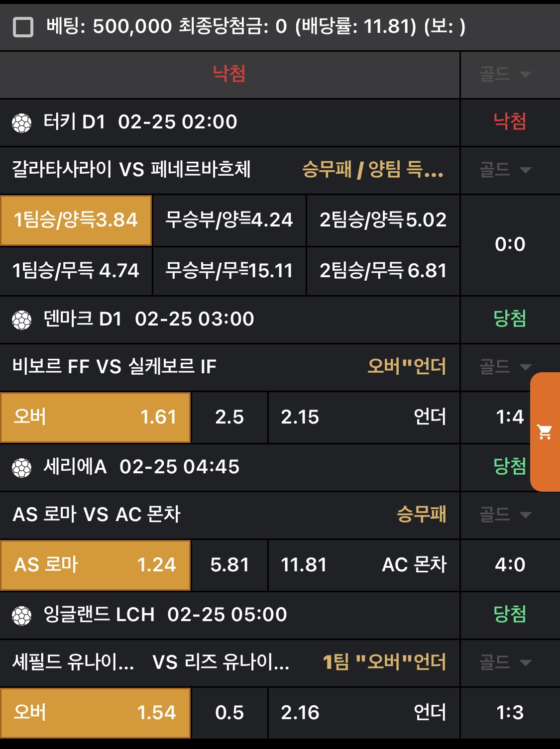Open the 골드 dropdown beside 갈라타사라이 match

tap(505, 170)
